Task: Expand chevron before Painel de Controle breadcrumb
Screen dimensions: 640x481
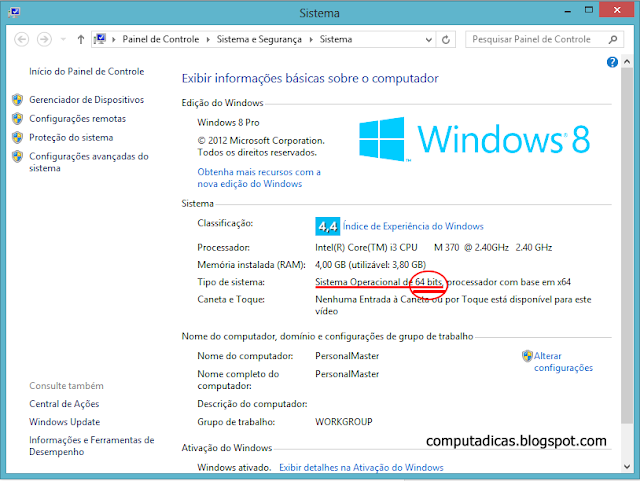Action: coord(114,39)
